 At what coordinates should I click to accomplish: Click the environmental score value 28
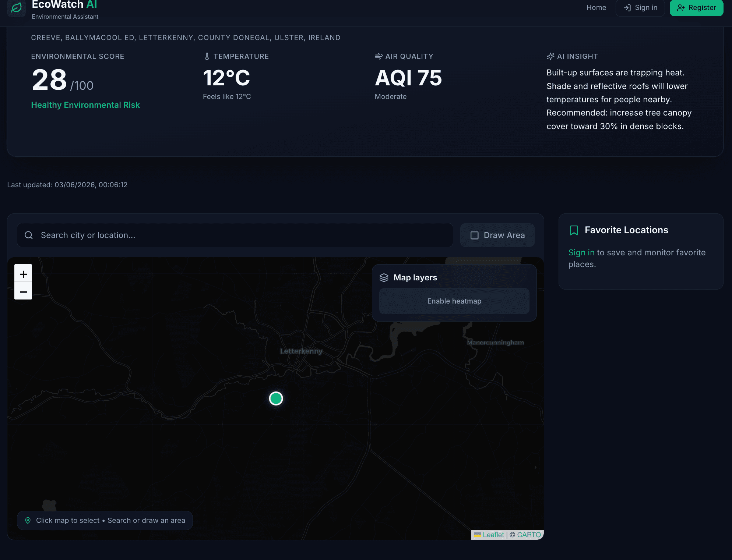click(x=49, y=80)
